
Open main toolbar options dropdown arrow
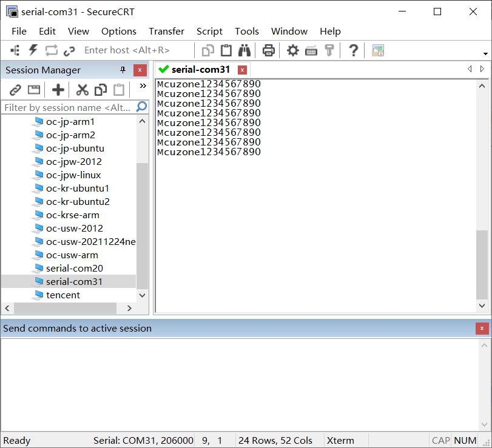click(x=485, y=53)
